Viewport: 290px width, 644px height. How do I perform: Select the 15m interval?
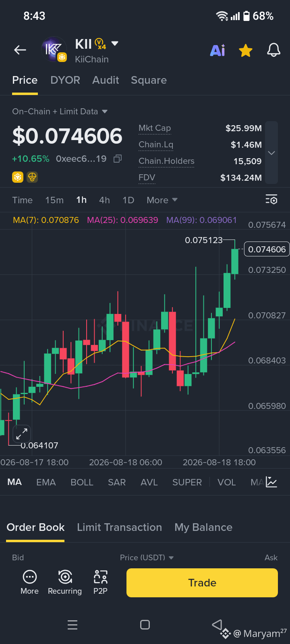pos(54,200)
